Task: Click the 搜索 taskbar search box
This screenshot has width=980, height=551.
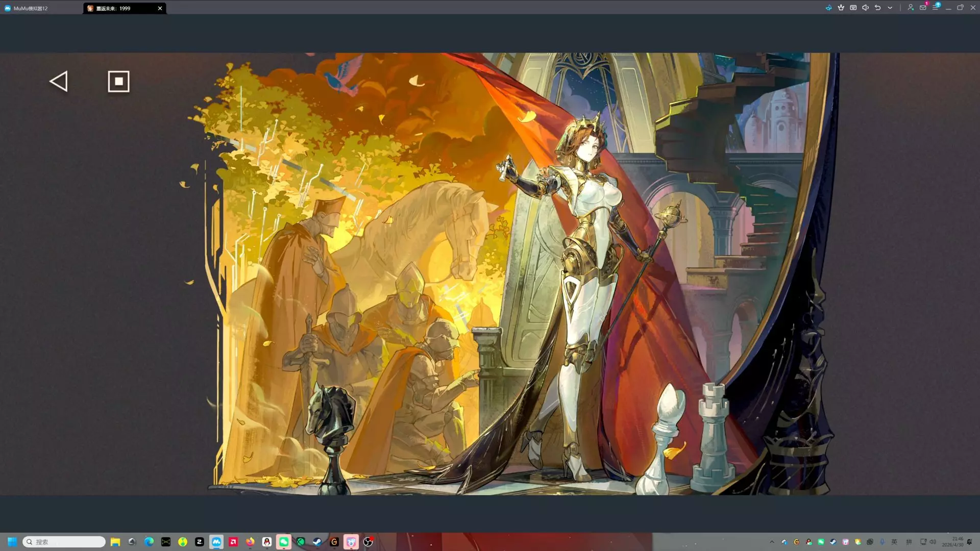Action: tap(64, 542)
